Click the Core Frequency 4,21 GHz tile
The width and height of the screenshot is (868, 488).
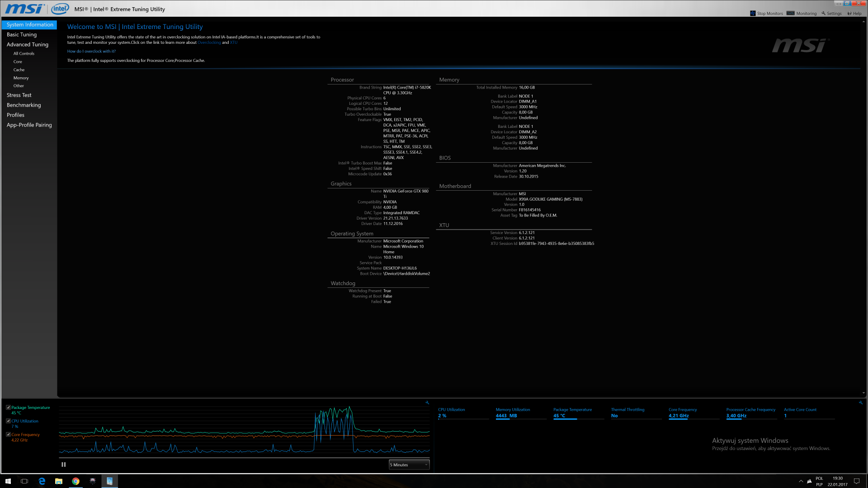point(694,413)
